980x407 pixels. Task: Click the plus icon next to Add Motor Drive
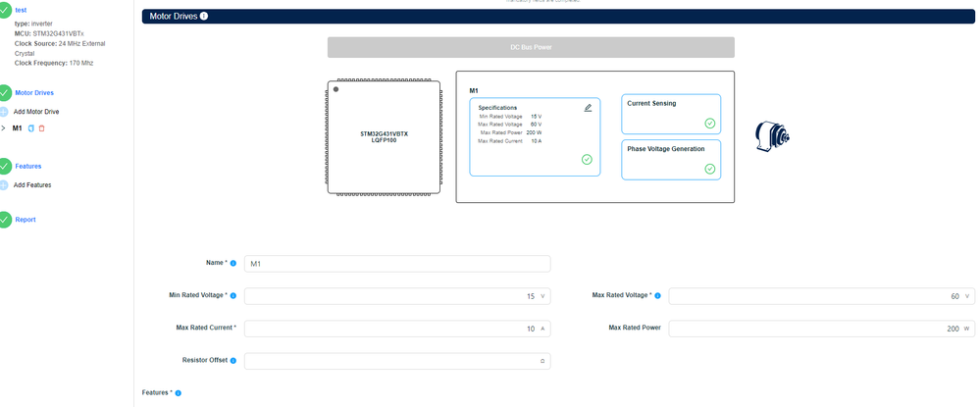[4, 111]
